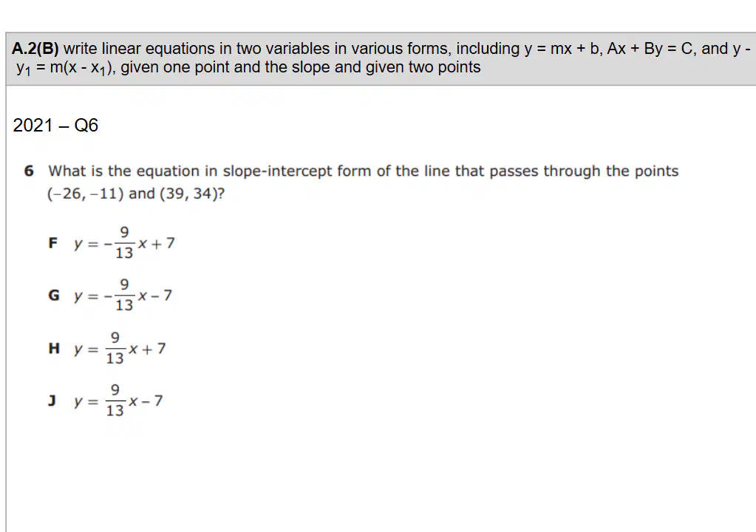Click the point (−26, −11) in the question
This screenshot has width=756, height=532.
[85, 194]
